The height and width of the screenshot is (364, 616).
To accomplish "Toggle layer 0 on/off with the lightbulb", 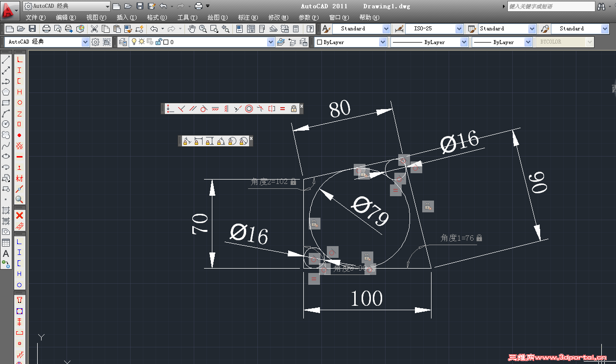I will [134, 42].
